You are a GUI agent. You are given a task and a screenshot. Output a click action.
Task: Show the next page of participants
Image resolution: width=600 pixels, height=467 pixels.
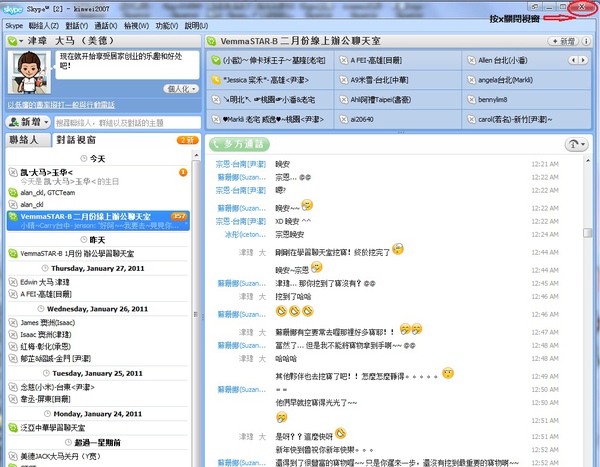coord(583,60)
